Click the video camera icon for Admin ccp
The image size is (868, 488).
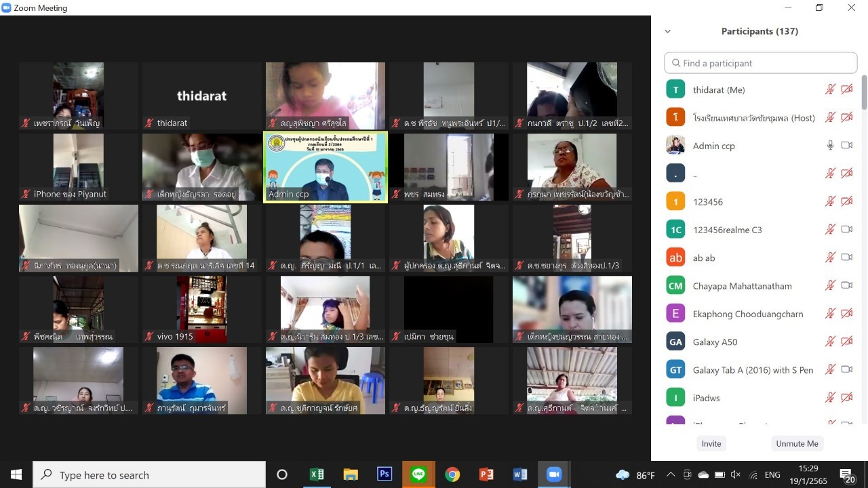pos(846,145)
